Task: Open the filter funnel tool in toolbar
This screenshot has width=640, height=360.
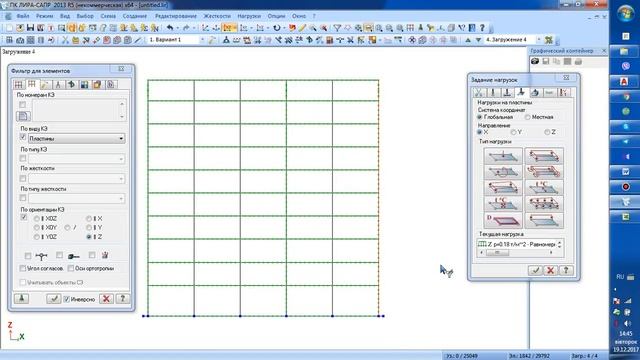Action: tap(337, 28)
